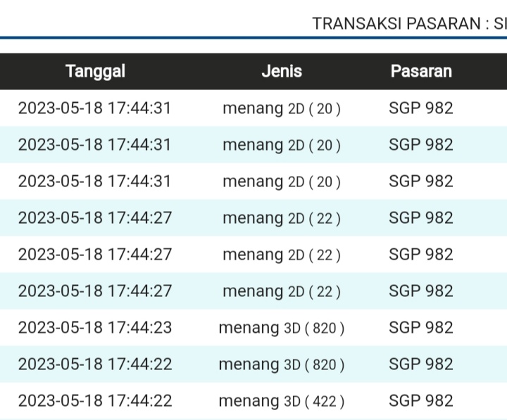Select the Pasaran column header
The image size is (507, 420).
[x=421, y=71]
